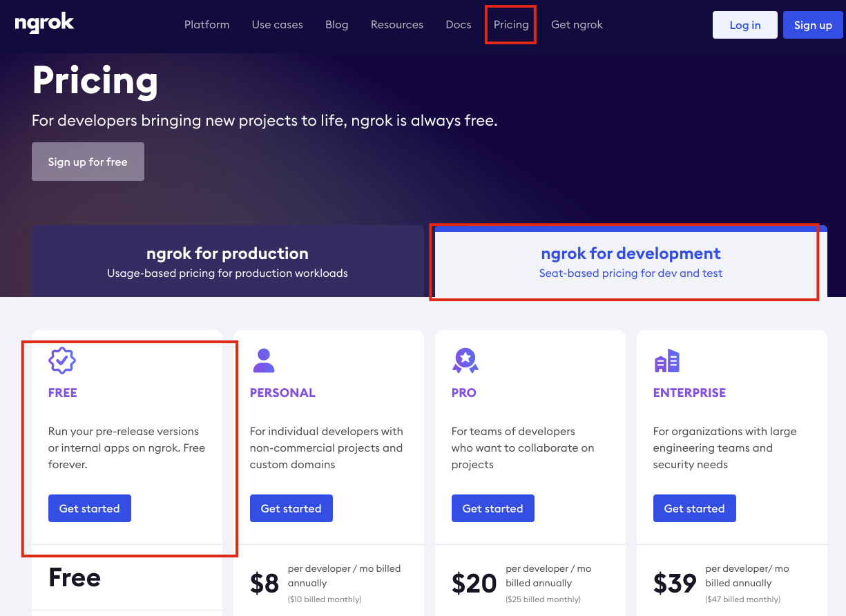Click the $8 price text
Image resolution: width=846 pixels, height=616 pixels.
click(x=265, y=584)
